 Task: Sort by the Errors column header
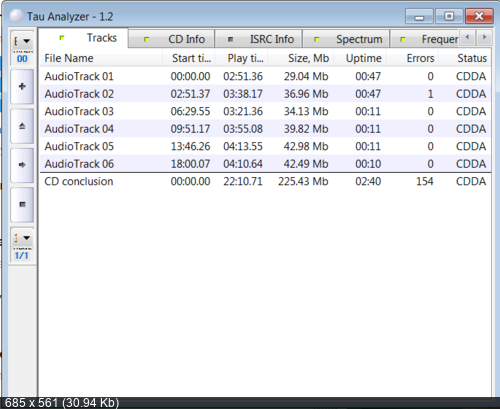point(412,58)
